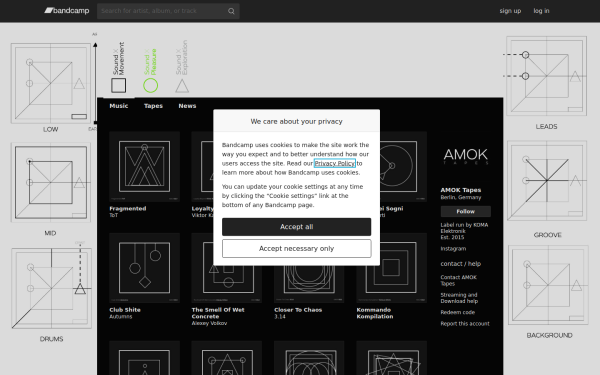This screenshot has height=375, width=600.
Task: Open the log in link
Action: coord(541,11)
